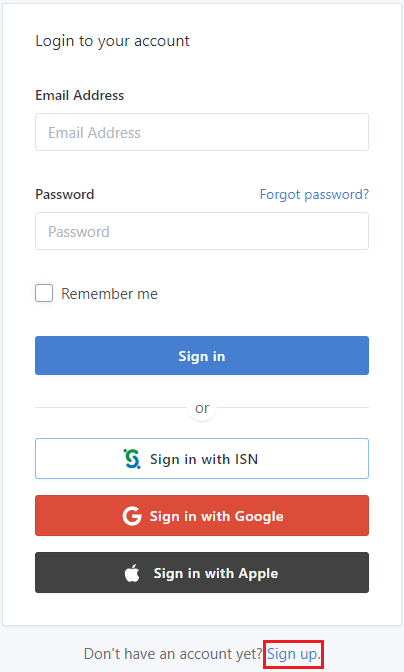Choose Sign in with Google
Viewport: 404px width, 672px height.
coord(202,516)
